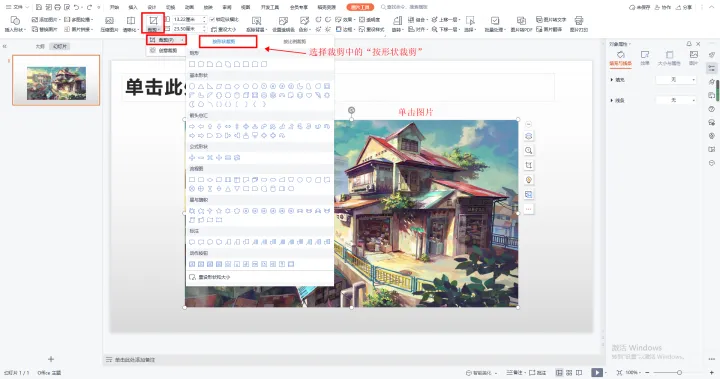Start slideshow with the play button in status bar
Viewport: 720px width, 379px height.
click(x=596, y=373)
